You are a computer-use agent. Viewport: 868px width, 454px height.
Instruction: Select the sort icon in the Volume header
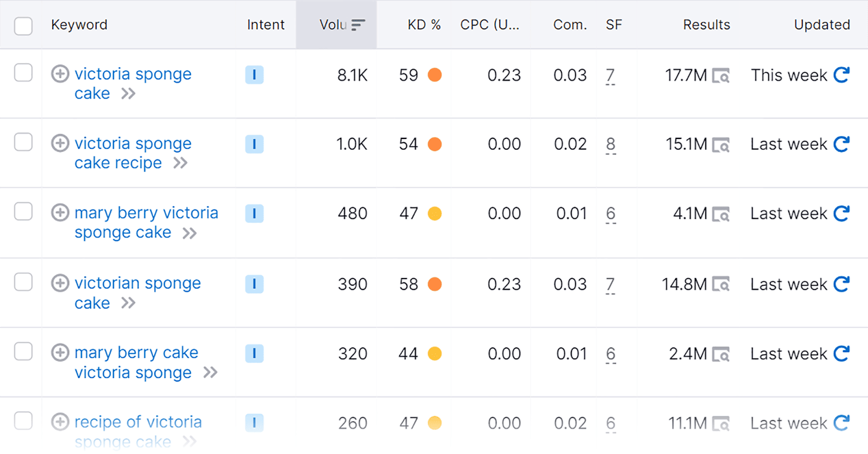358,24
